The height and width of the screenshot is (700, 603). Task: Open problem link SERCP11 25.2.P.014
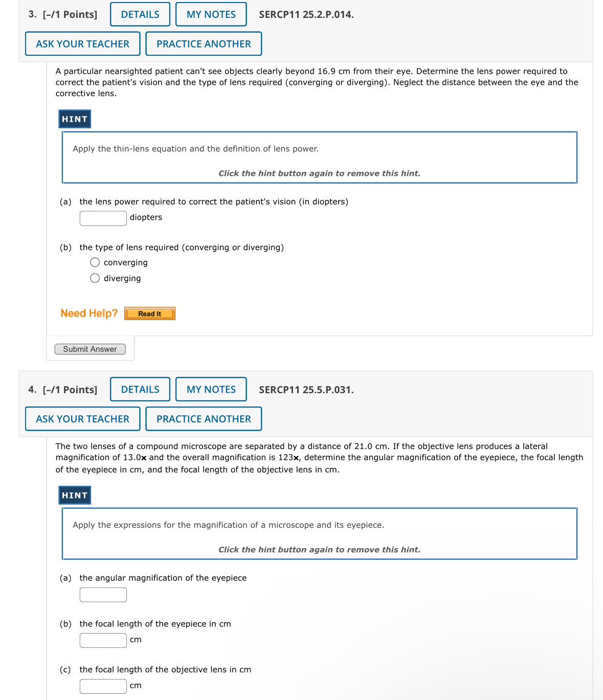[306, 15]
